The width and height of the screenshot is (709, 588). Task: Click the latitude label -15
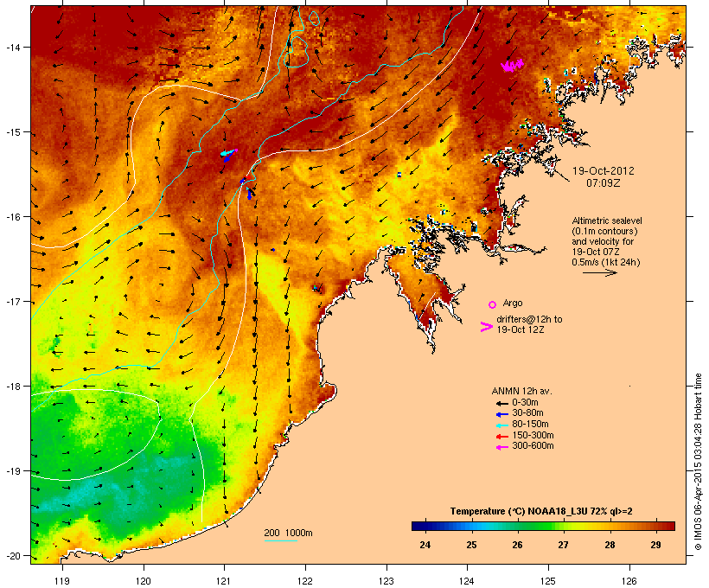click(x=13, y=132)
